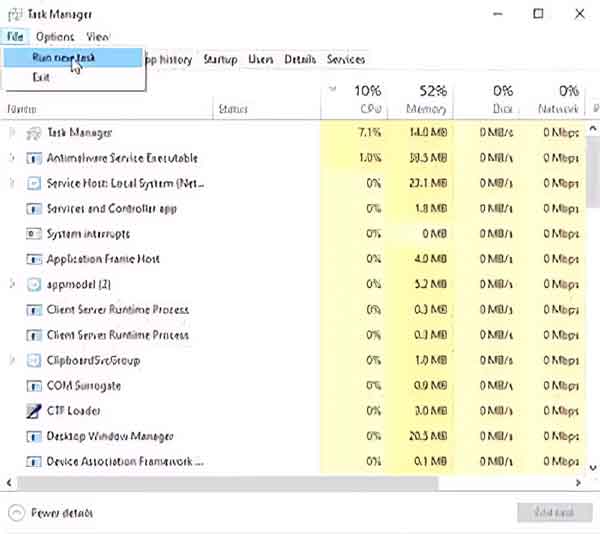Click the Service Host Local System icon
600x534 pixels.
tap(34, 184)
